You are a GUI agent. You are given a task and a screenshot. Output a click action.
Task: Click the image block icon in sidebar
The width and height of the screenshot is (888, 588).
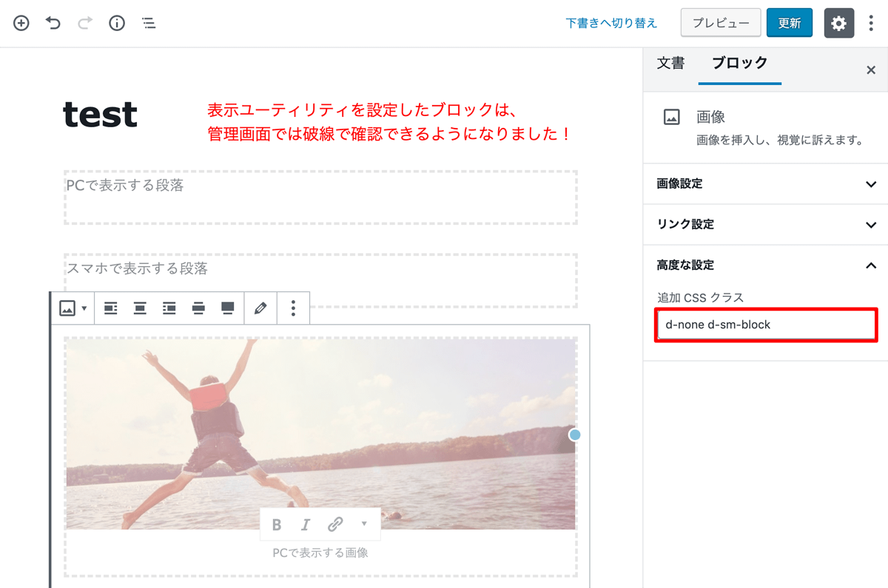[672, 117]
